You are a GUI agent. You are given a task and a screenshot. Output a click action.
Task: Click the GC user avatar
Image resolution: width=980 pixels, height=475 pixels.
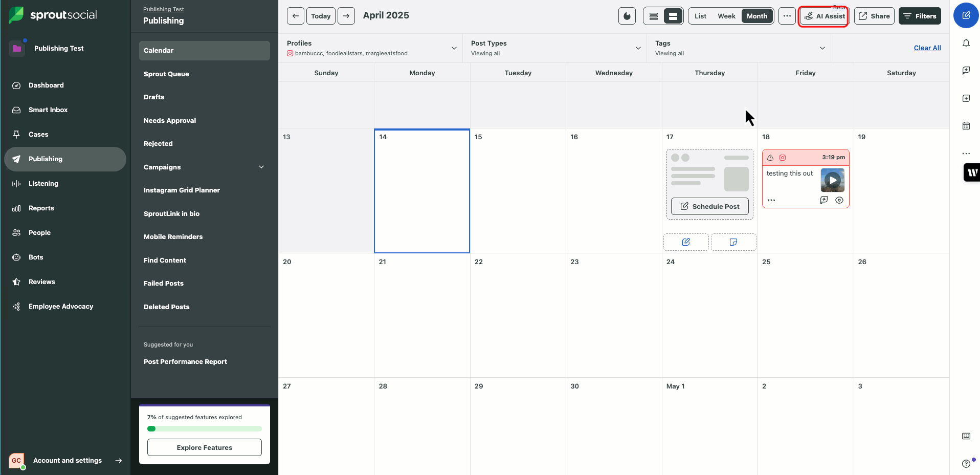(x=16, y=461)
